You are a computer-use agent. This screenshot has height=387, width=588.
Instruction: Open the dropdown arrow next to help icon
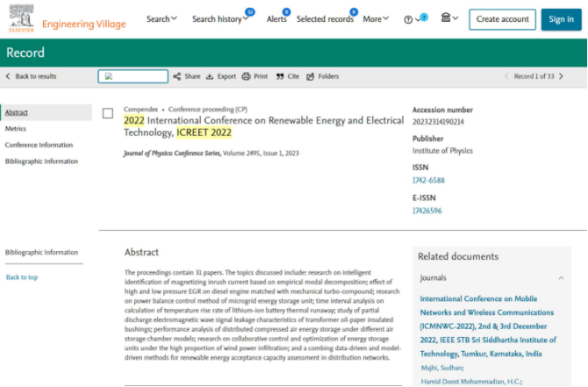click(418, 20)
